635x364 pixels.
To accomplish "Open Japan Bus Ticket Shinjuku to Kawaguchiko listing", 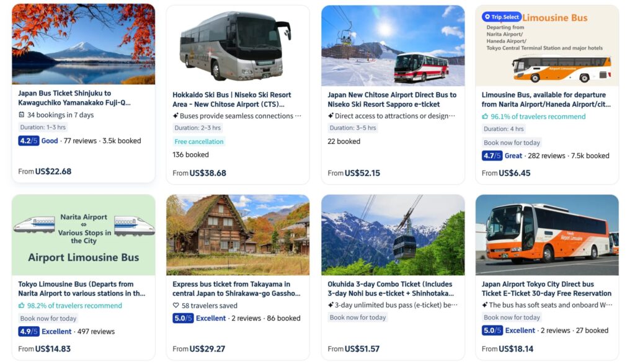I will tap(74, 98).
